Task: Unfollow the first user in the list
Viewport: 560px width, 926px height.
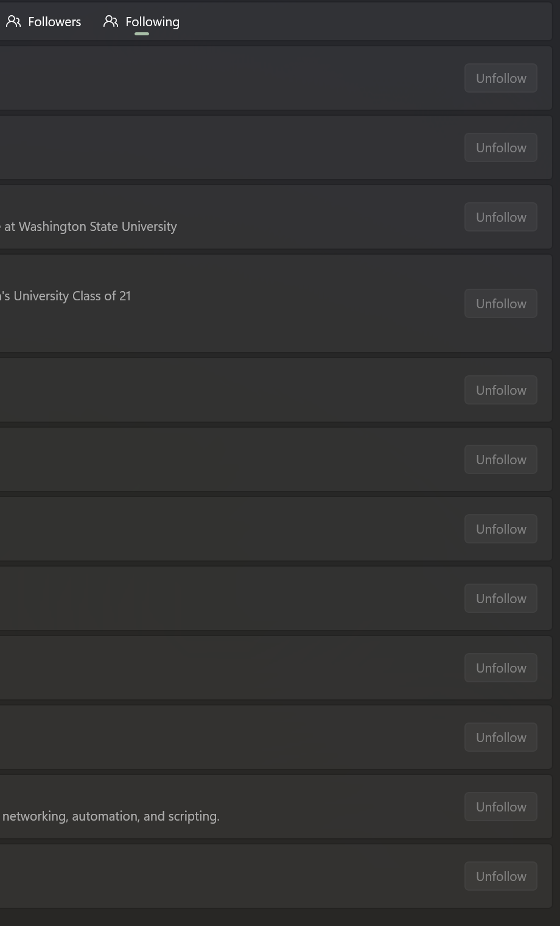Action: click(x=500, y=78)
